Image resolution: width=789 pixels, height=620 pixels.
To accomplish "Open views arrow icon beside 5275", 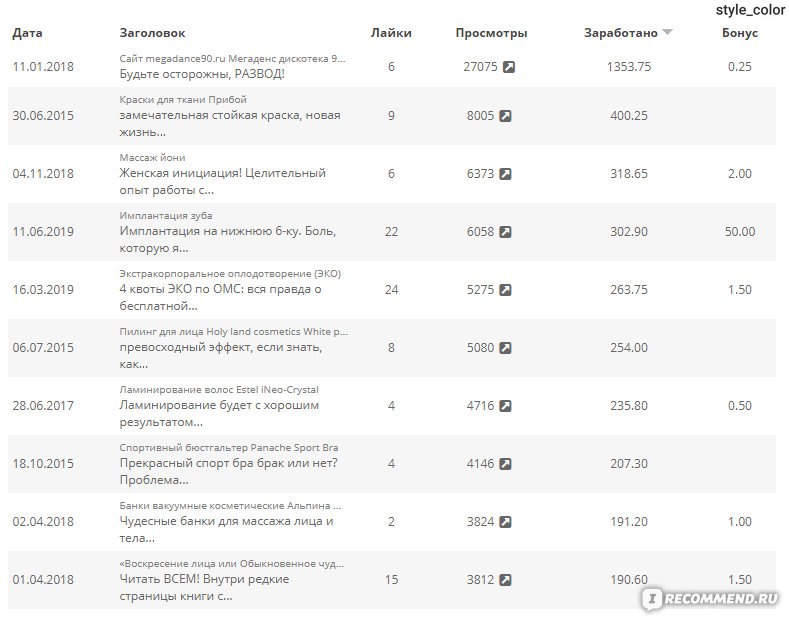I will [x=505, y=290].
